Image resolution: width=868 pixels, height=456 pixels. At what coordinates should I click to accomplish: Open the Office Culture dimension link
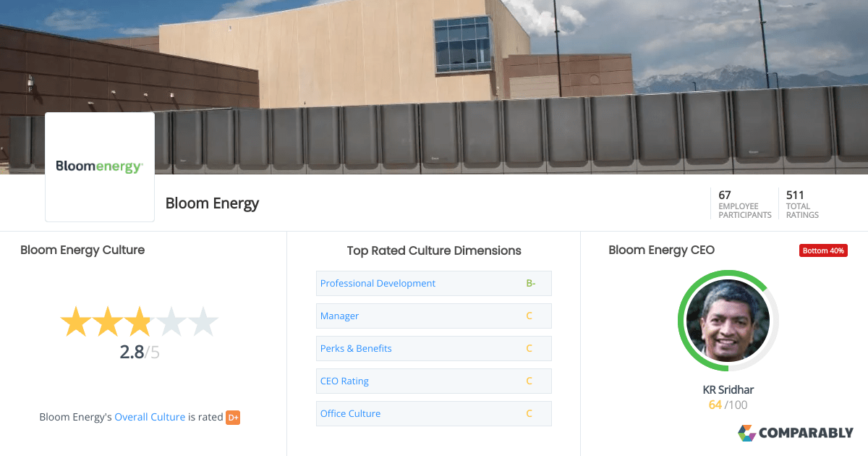click(350, 413)
